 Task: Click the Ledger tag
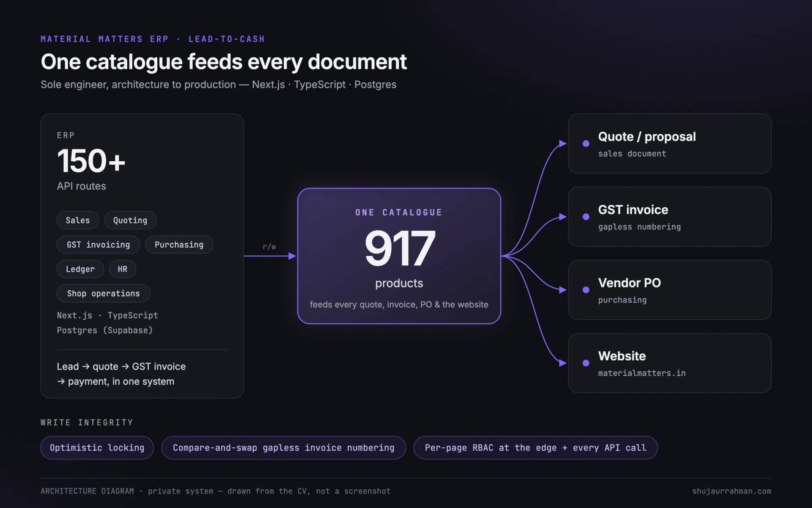tap(80, 269)
